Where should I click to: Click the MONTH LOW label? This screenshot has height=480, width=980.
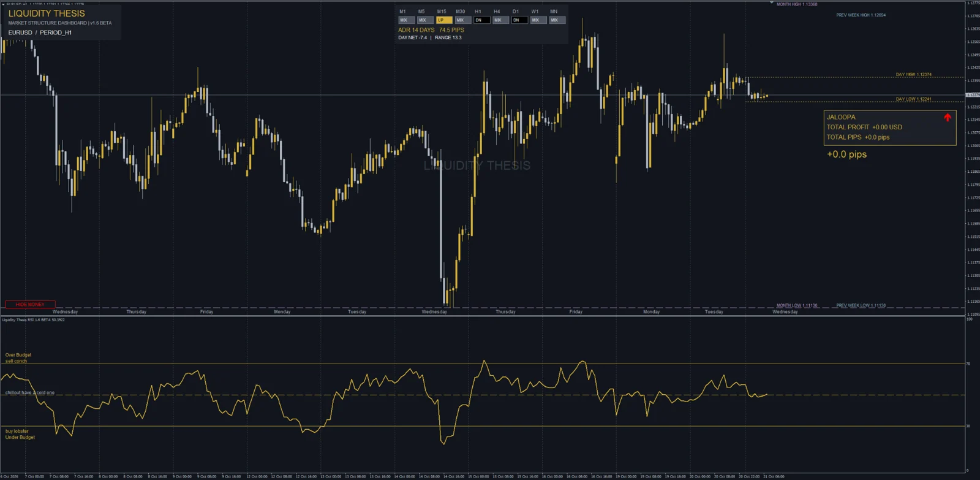[797, 305]
